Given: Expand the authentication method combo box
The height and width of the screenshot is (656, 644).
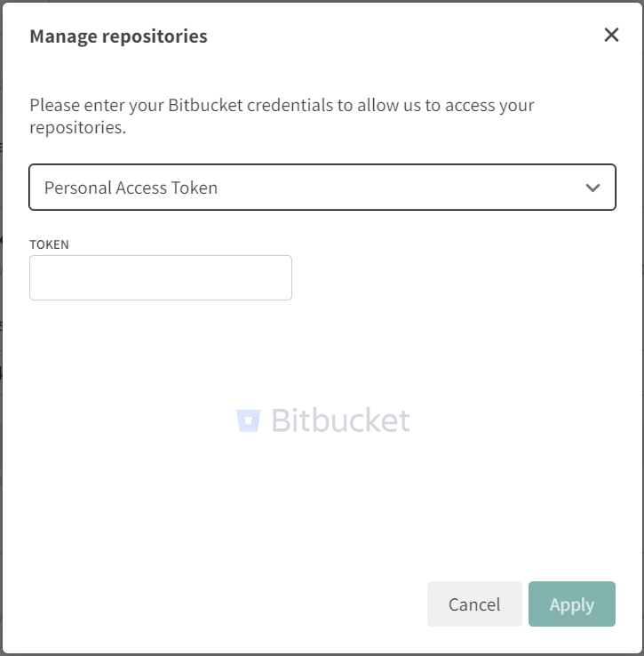Looking at the screenshot, I should click(322, 188).
